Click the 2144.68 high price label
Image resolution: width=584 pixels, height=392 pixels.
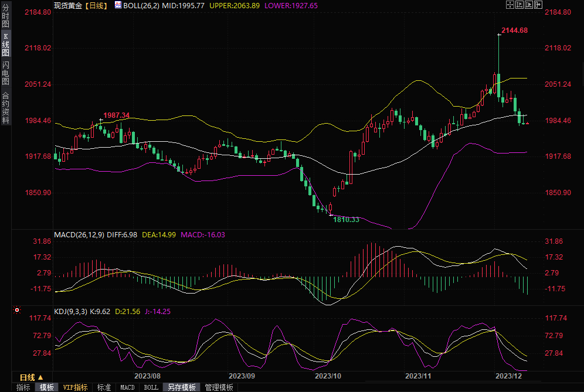(514, 30)
